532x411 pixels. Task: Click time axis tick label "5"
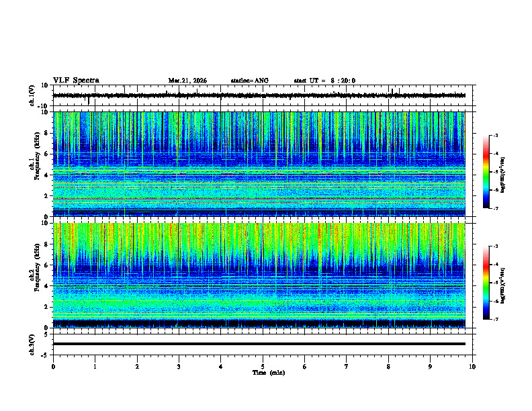[x=263, y=367]
